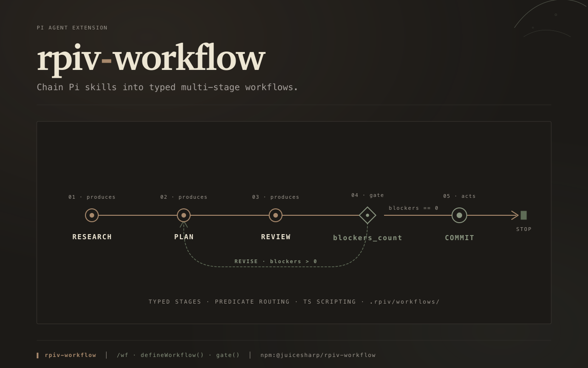Click the npm:@juicesharp/rpiv-workflow package text

pos(318,355)
